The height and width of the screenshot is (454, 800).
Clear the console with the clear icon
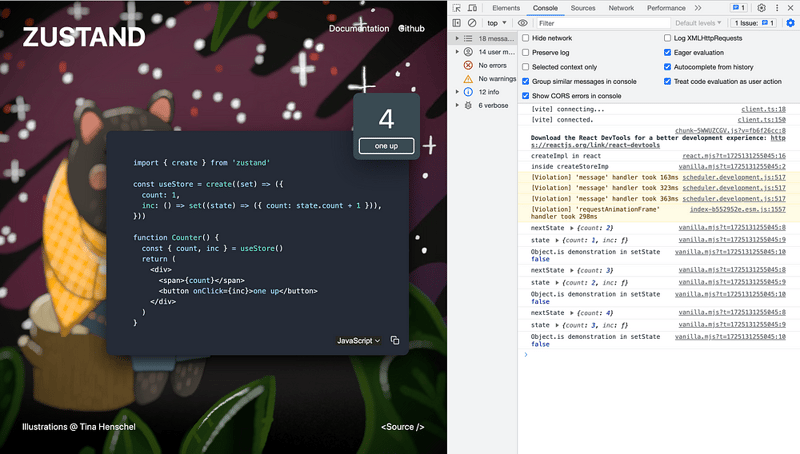coord(472,23)
